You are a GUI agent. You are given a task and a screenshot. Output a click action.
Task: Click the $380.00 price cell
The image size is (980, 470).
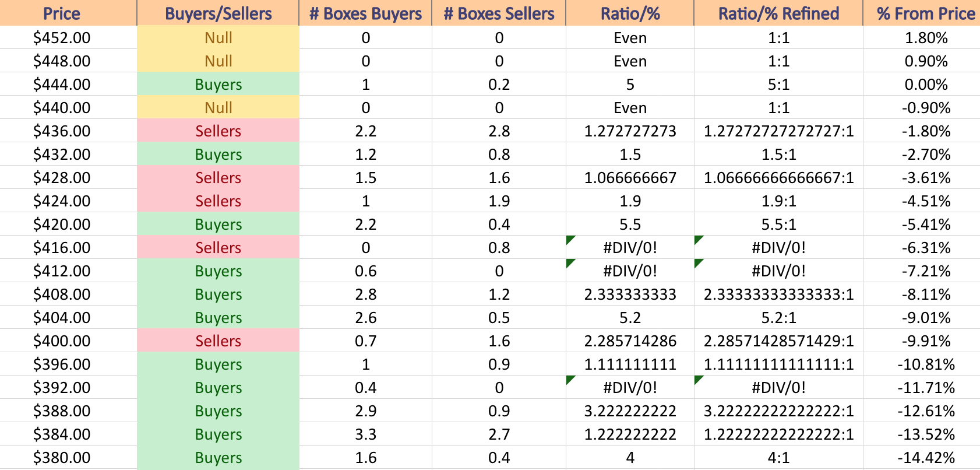coord(68,458)
